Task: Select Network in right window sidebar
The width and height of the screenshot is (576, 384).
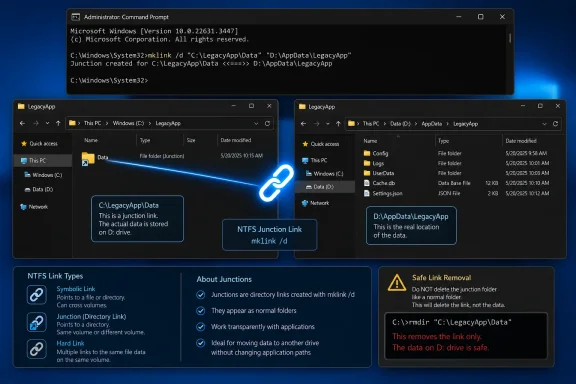Action: click(x=315, y=203)
